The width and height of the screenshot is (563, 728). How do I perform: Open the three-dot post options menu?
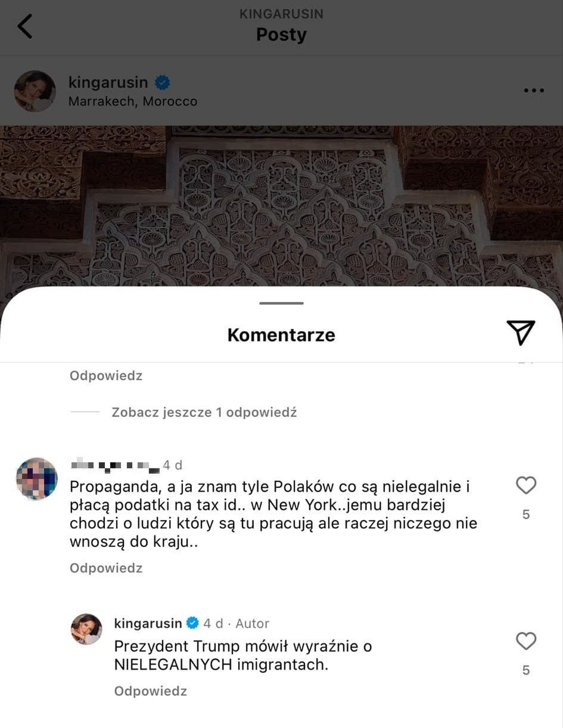pos(534,91)
